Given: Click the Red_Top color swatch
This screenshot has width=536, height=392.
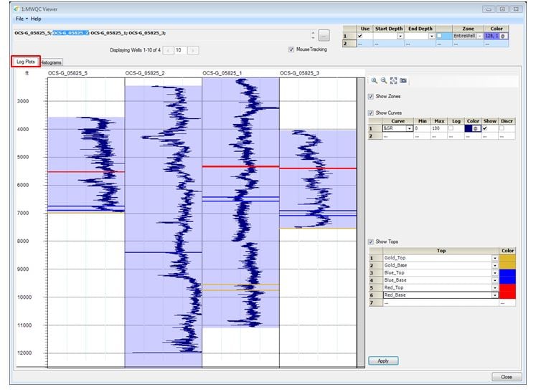Looking at the screenshot, I should coord(507,288).
